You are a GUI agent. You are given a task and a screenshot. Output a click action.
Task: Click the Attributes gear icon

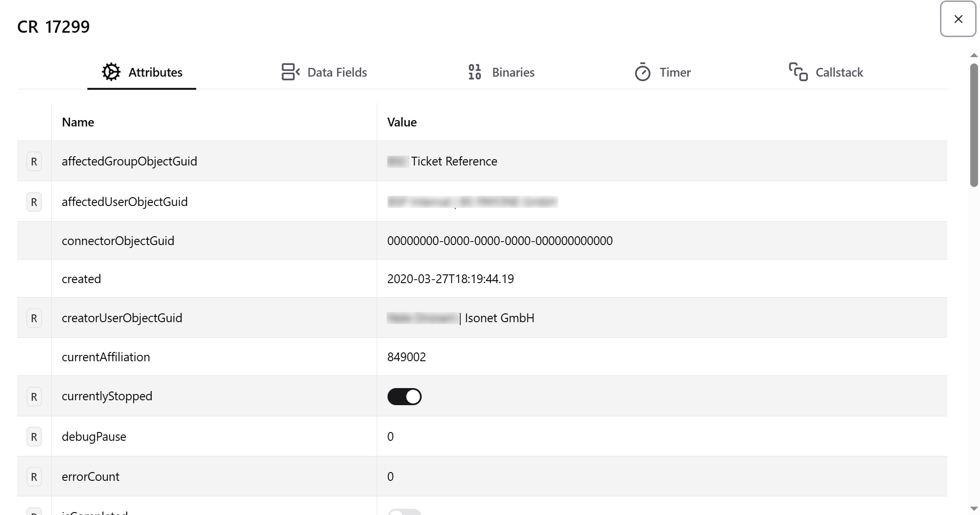point(111,72)
